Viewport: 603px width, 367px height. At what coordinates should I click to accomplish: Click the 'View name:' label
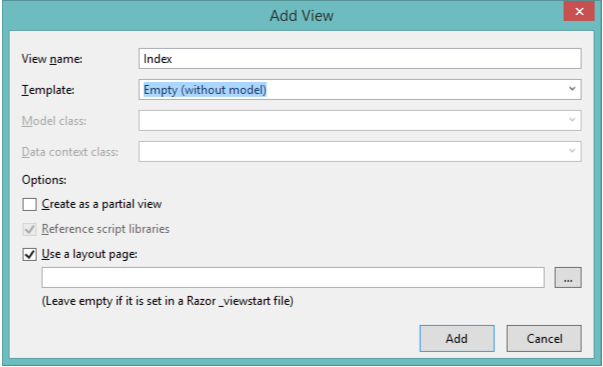(52, 59)
